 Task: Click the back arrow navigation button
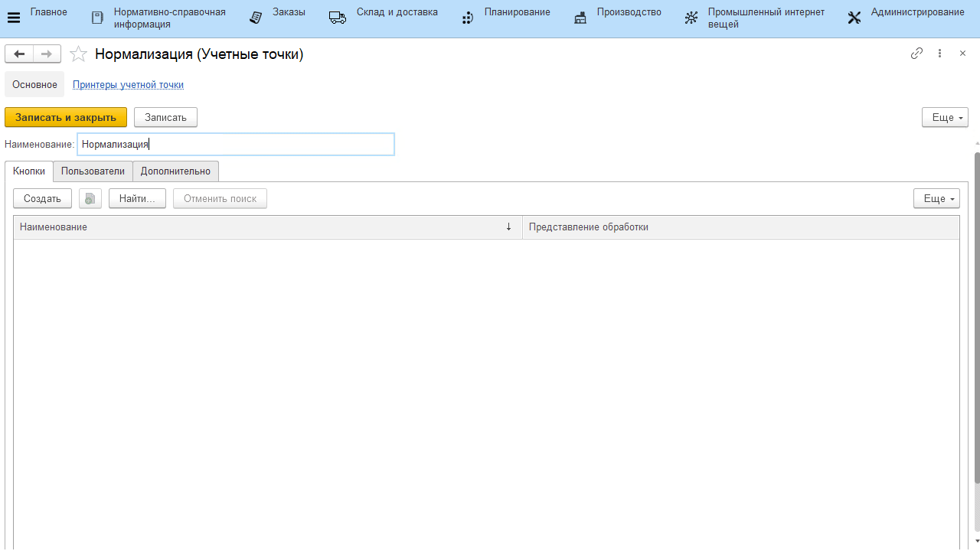(x=19, y=54)
